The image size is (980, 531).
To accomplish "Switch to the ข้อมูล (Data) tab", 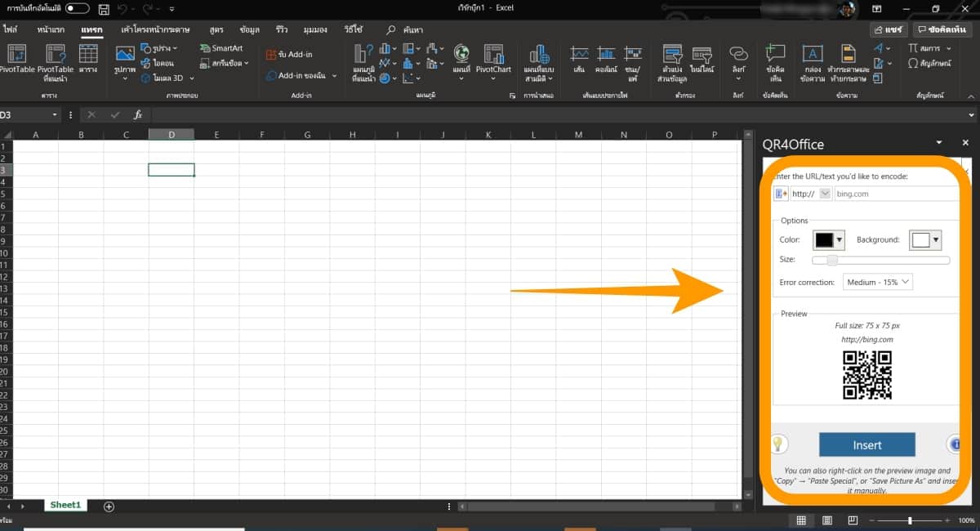I will coord(250,29).
